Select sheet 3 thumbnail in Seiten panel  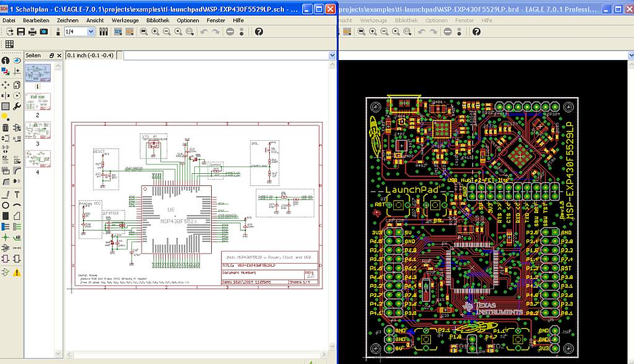38,130
